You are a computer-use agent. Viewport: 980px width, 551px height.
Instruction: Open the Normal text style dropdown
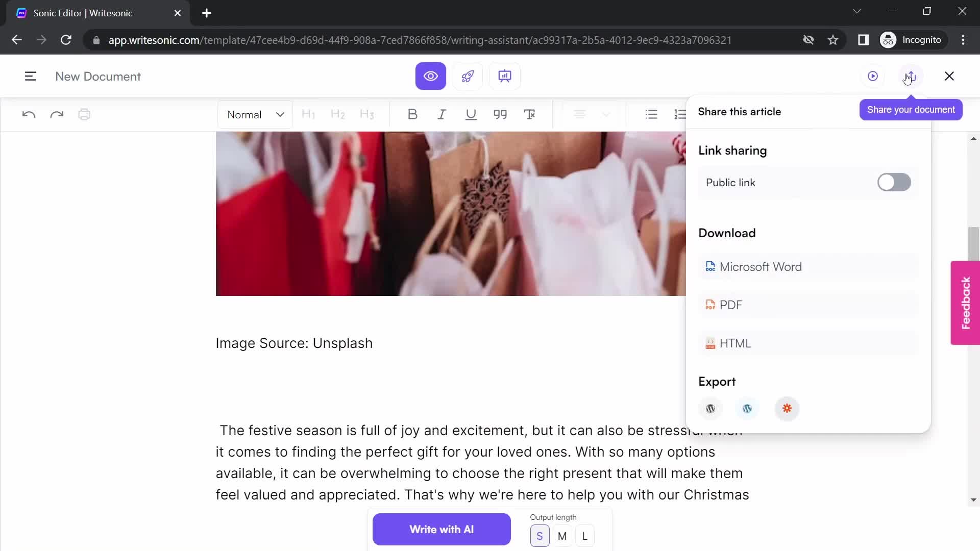coord(256,114)
